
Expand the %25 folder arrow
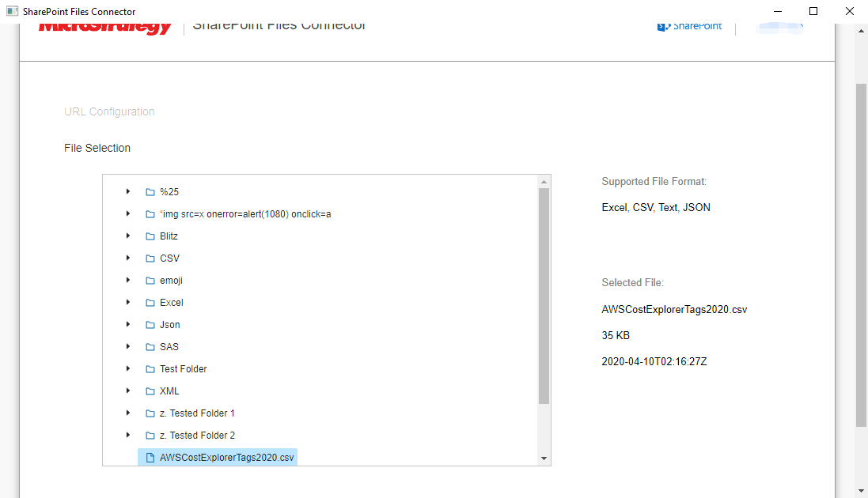click(128, 192)
